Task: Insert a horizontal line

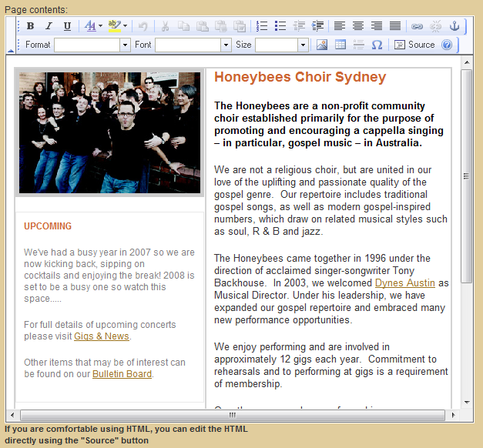Action: (x=358, y=45)
